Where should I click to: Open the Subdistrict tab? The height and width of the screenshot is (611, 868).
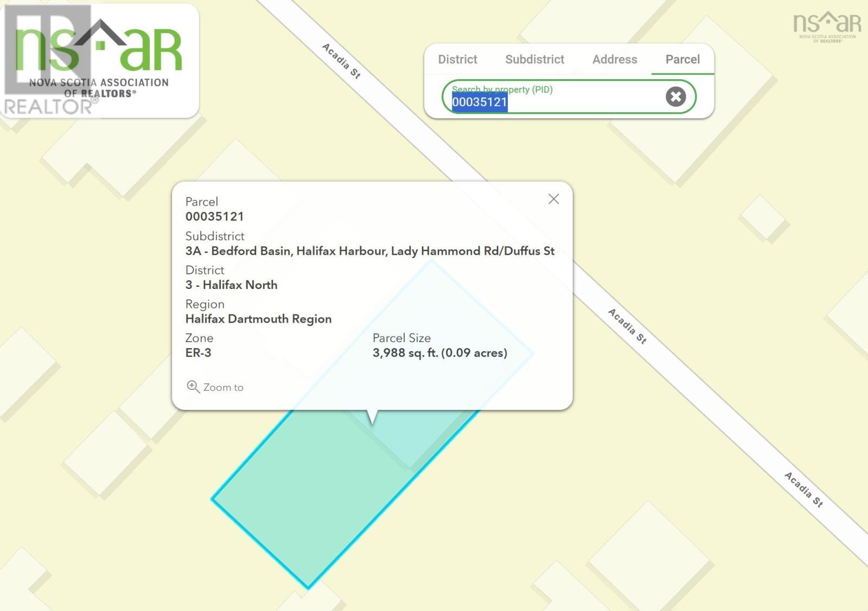pyautogui.click(x=534, y=60)
